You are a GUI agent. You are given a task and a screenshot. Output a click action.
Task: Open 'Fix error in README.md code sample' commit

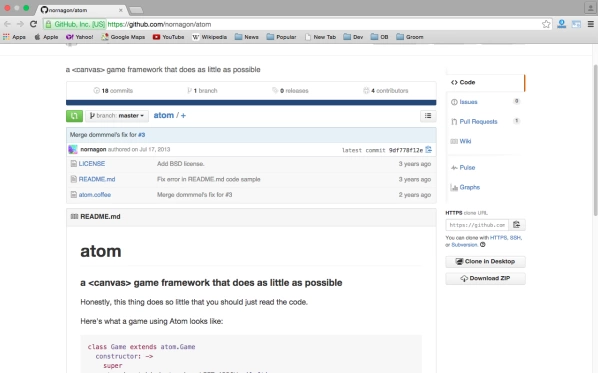point(209,179)
